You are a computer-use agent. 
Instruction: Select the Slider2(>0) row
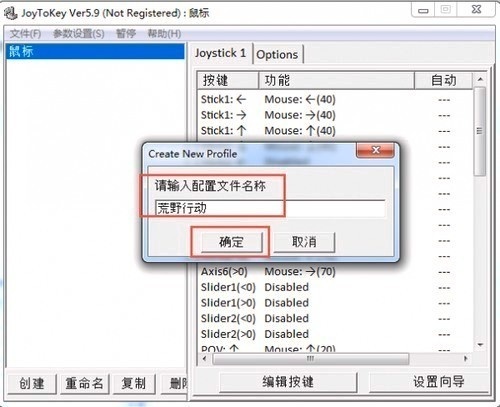click(x=335, y=334)
